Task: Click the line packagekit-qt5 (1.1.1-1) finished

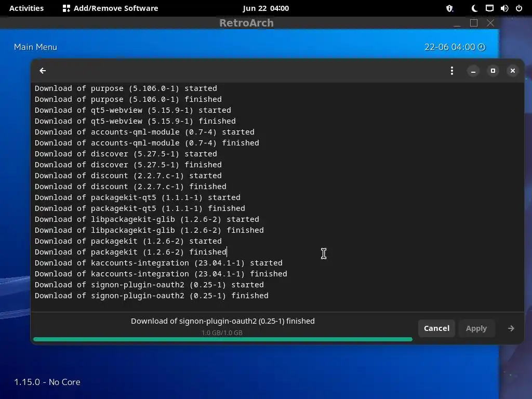Action: coord(140,208)
